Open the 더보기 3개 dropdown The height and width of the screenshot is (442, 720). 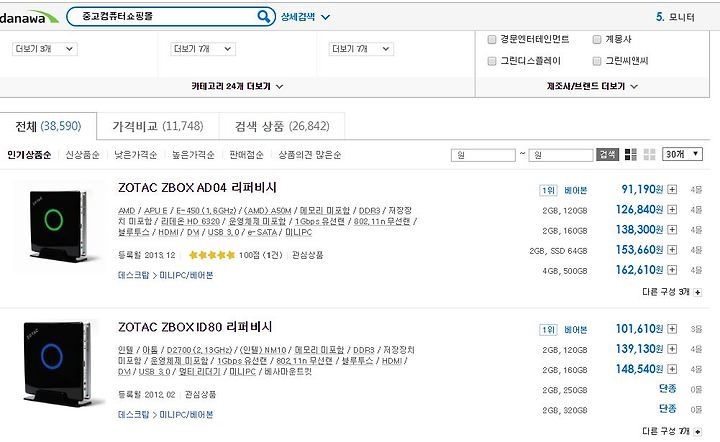(x=45, y=49)
